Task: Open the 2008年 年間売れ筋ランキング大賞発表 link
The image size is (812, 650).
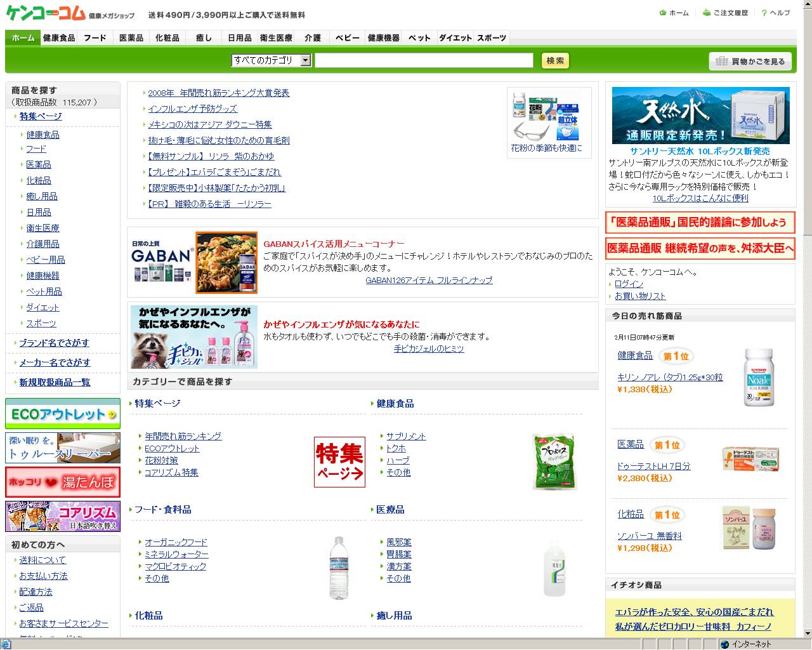Action: (218, 93)
